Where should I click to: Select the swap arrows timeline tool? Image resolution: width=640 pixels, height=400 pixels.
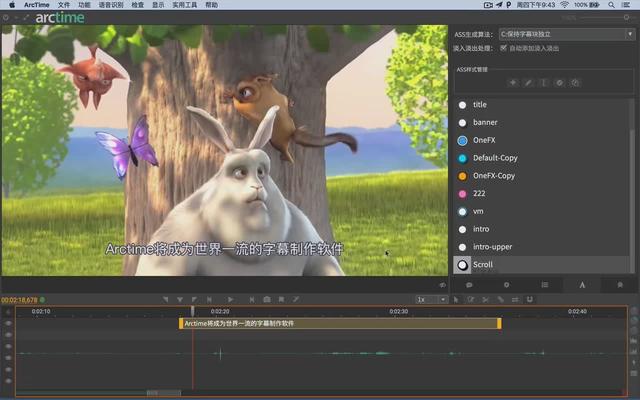[x=515, y=300]
